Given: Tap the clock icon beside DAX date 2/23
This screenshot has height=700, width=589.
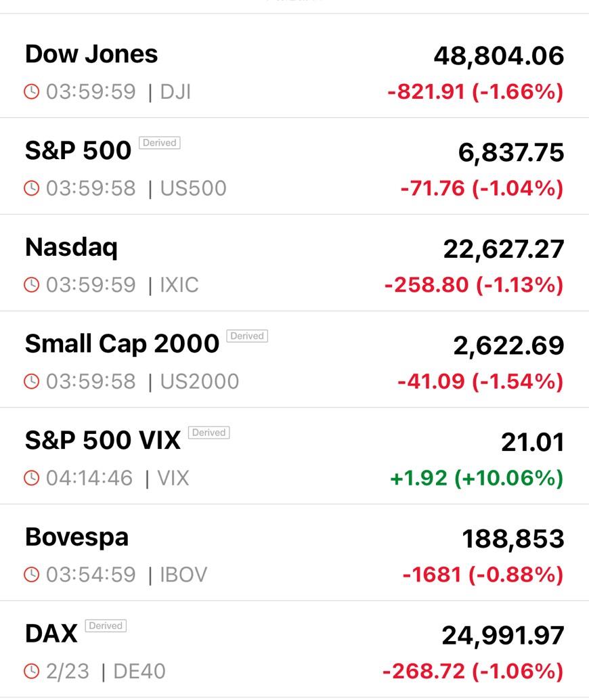Looking at the screenshot, I should (x=32, y=671).
